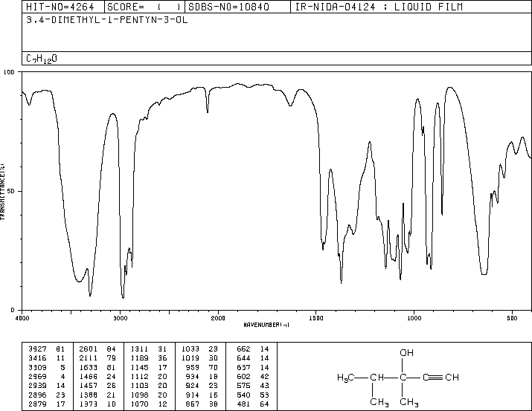
Task: Click the 3927 peak table entry
Action: (47, 349)
